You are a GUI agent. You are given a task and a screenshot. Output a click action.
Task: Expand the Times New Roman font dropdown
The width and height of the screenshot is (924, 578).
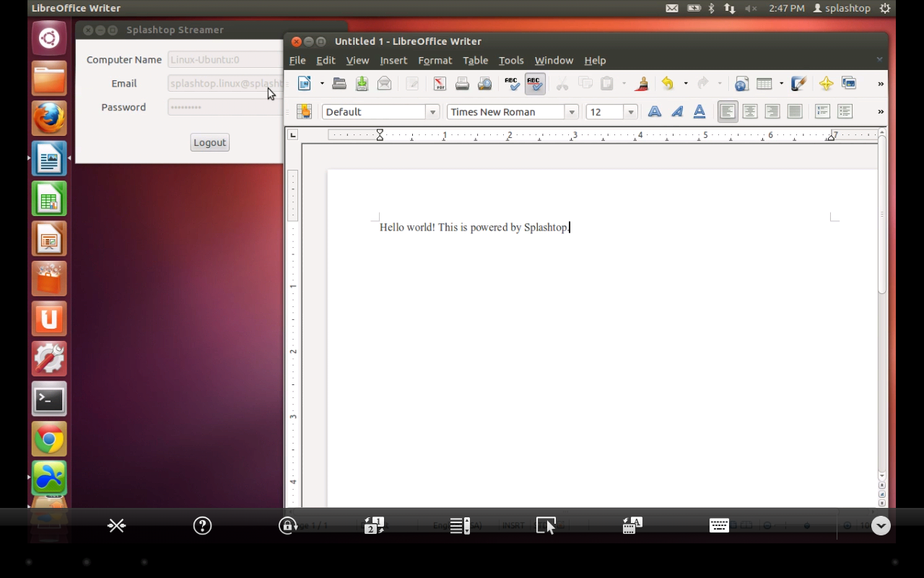coord(572,112)
